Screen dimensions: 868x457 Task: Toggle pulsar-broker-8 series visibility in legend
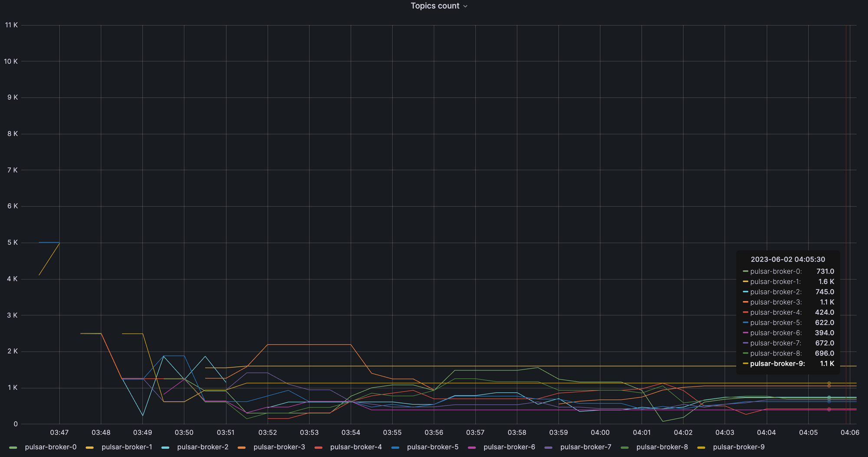[661, 447]
